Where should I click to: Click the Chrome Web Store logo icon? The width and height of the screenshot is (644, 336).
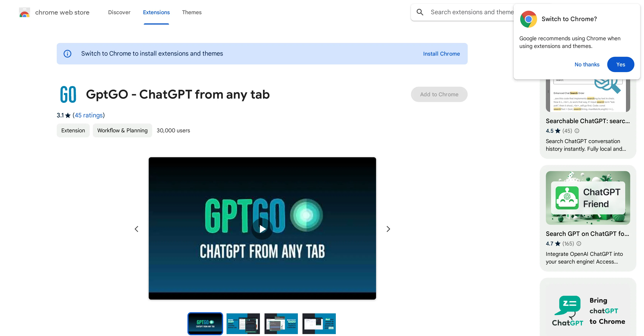click(x=24, y=12)
